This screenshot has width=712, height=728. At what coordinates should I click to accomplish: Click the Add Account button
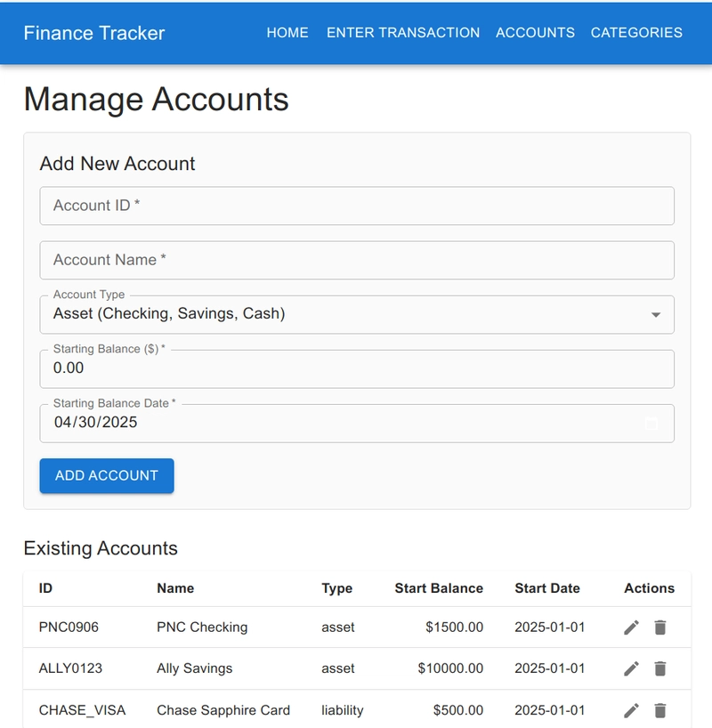click(107, 476)
